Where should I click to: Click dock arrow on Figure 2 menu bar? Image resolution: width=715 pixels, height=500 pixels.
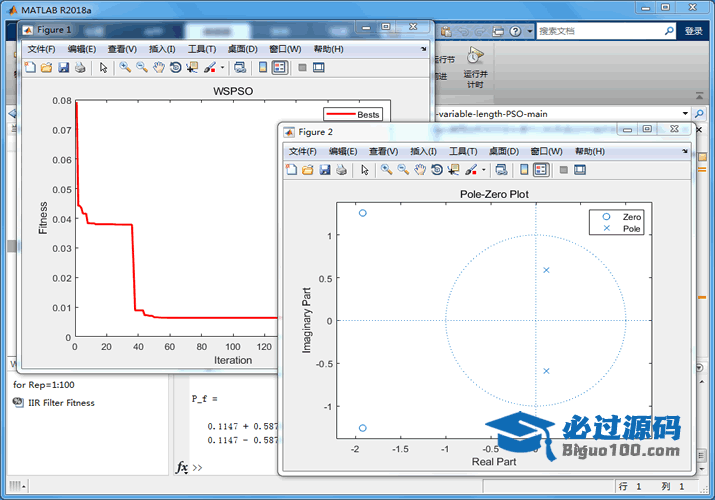[685, 151]
